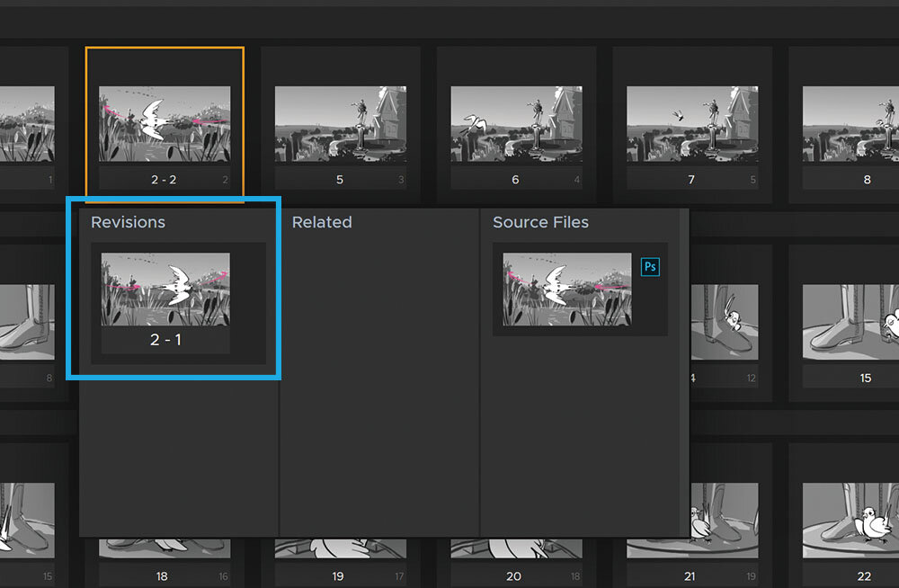
Task: Select storyboard panel 8 thumbnail
Action: (850, 123)
